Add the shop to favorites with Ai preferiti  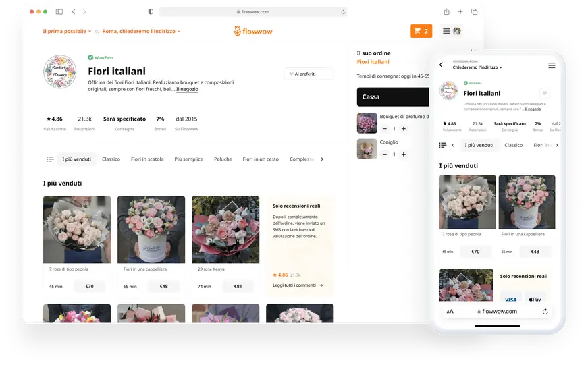[309, 74]
